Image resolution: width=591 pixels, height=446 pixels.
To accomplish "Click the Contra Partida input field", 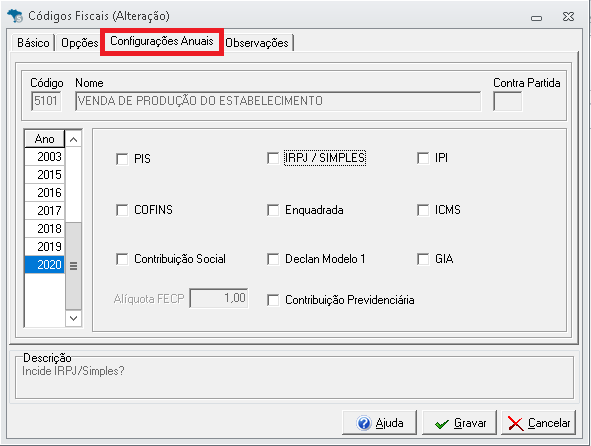I will point(507,101).
